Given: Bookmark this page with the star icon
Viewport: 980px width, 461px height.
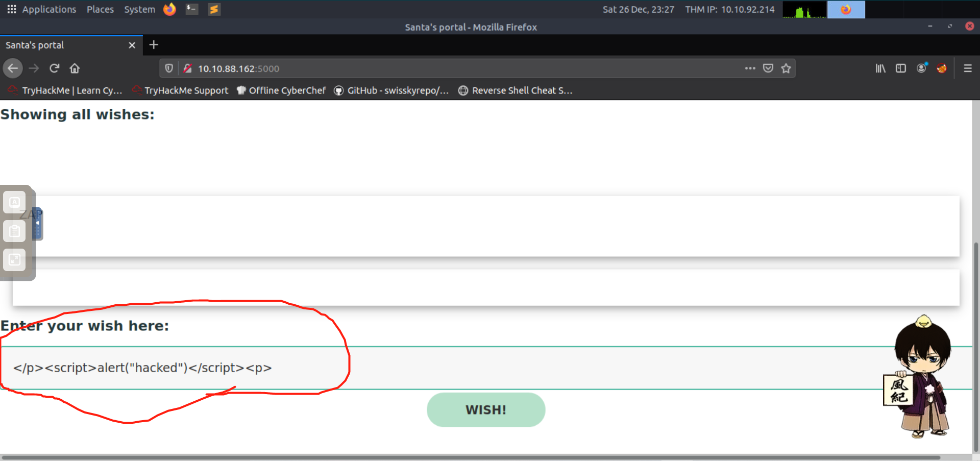Looking at the screenshot, I should (786, 68).
